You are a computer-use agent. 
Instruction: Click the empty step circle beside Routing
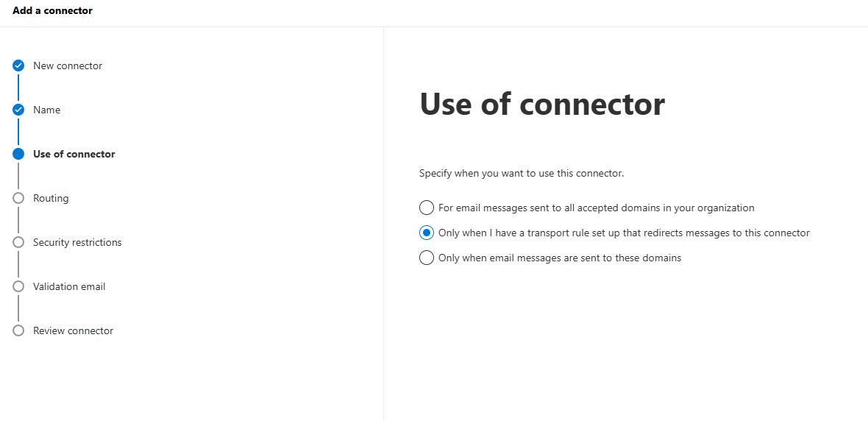point(18,198)
